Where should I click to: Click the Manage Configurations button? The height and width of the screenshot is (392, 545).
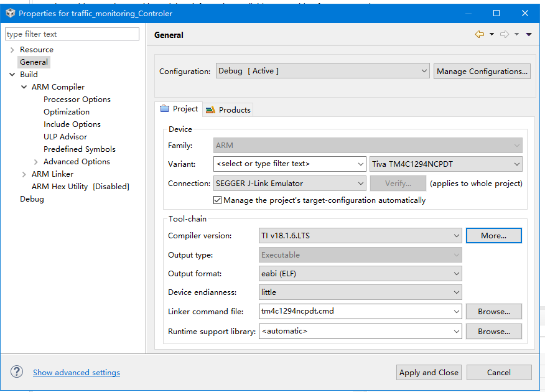coord(482,71)
